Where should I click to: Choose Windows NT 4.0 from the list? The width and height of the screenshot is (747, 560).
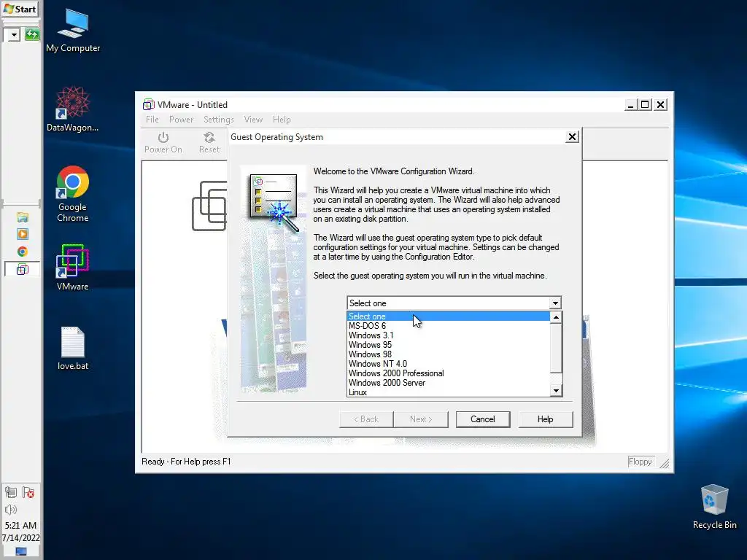pyautogui.click(x=449, y=364)
